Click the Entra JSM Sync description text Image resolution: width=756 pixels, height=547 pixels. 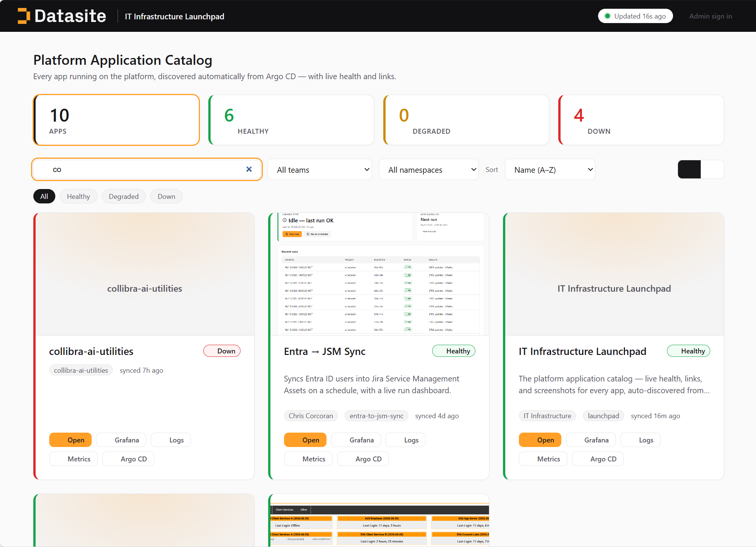[x=372, y=384]
